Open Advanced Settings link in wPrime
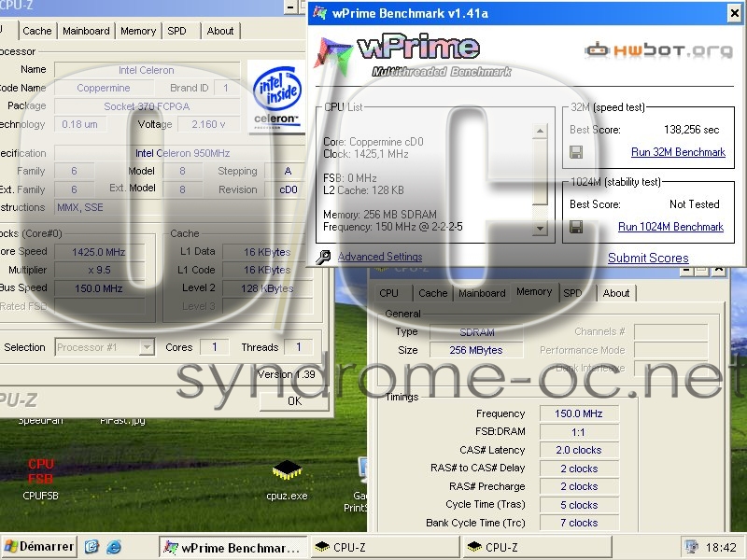Screen dimensions: 747x560 point(380,257)
